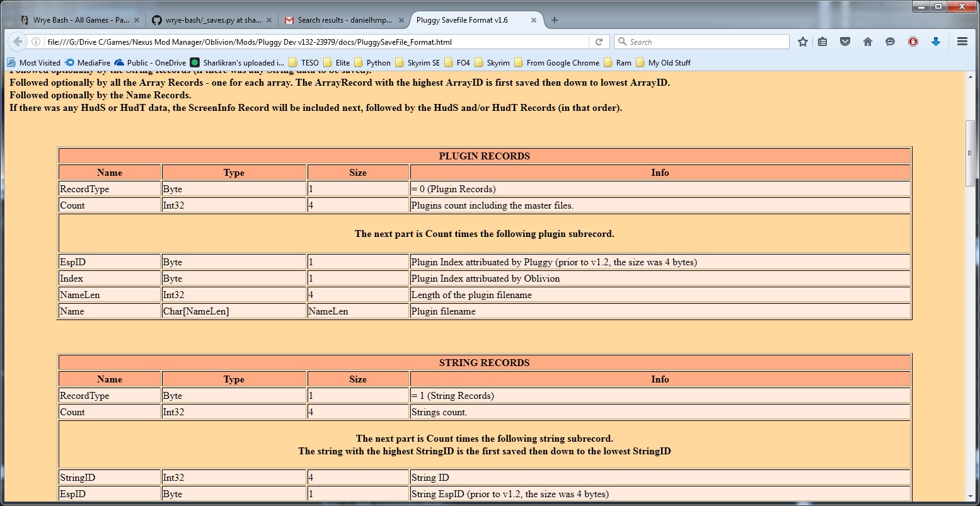The image size is (980, 506).
Task: Show downloads with blue arrow icon
Action: [x=936, y=42]
